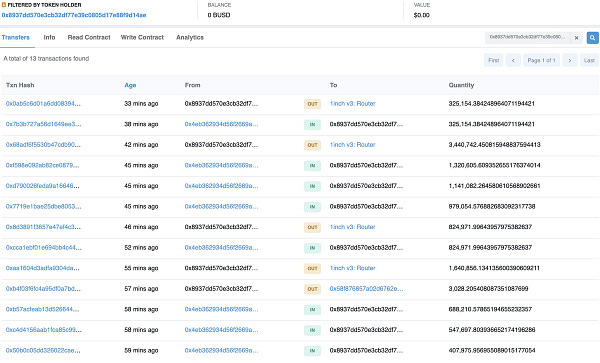Open From address 0x4eb in 52 mins row
600x363 pixels.
(x=221, y=248)
